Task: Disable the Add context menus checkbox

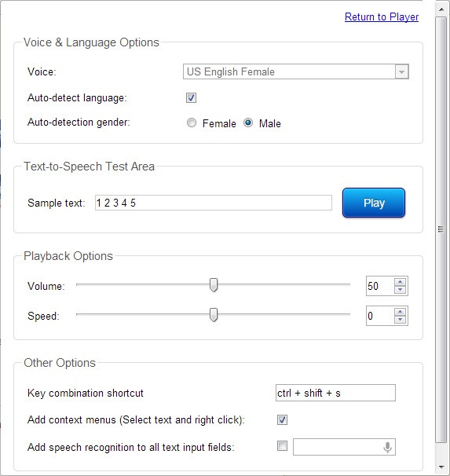Action: [x=282, y=420]
